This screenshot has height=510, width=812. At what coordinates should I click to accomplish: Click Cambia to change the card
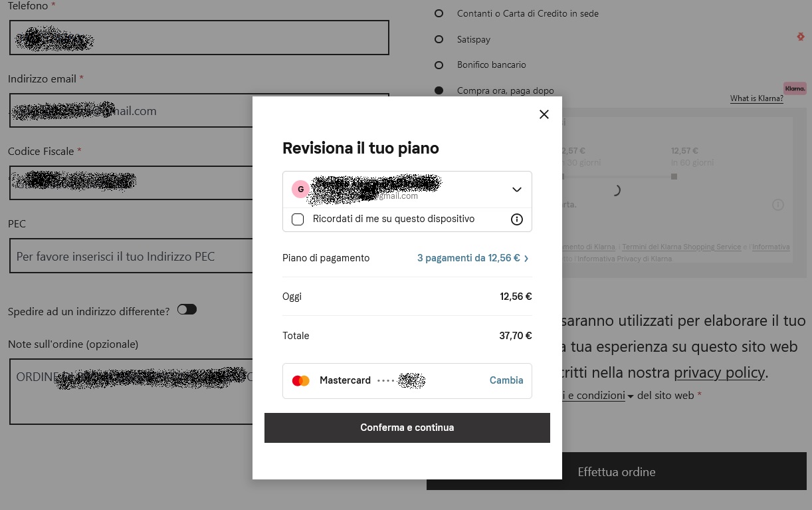(506, 380)
